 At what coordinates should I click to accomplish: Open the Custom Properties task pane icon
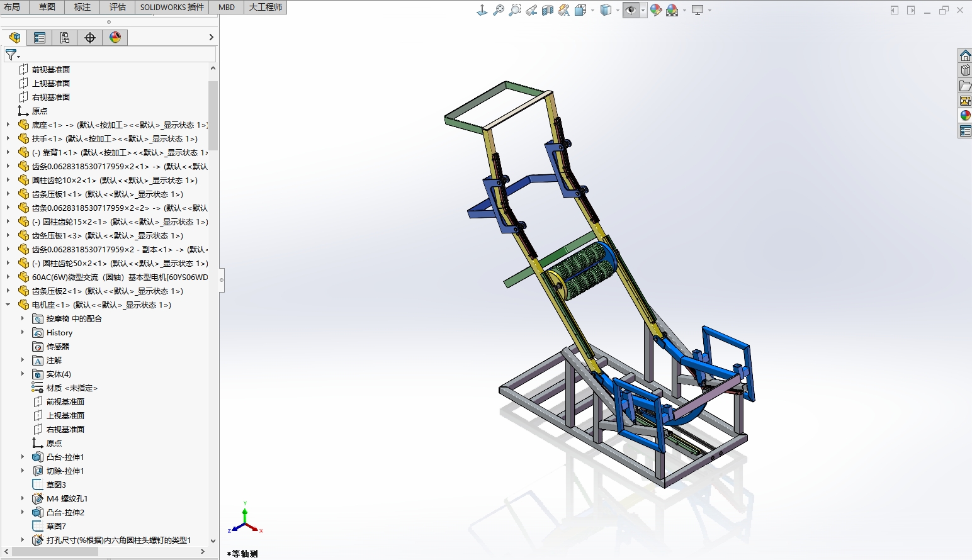(965, 131)
